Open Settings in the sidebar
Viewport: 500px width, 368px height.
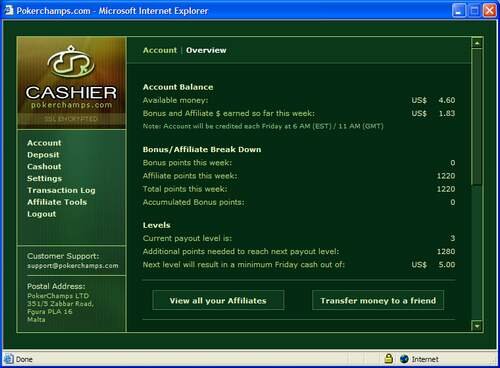44,178
